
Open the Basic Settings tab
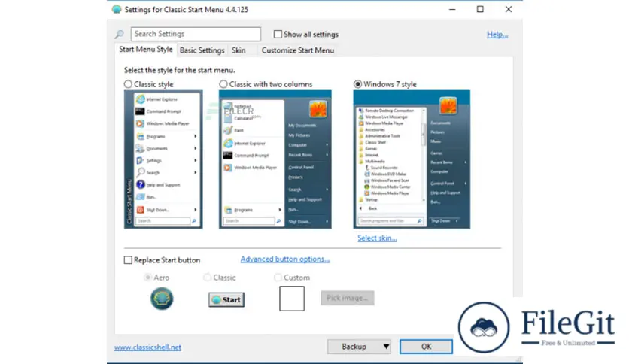[x=202, y=50]
